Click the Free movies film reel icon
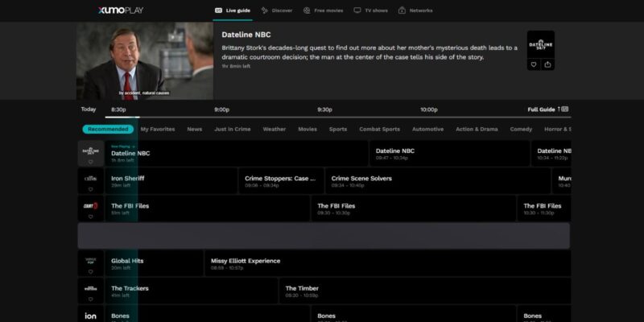The image size is (644, 322). (307, 10)
